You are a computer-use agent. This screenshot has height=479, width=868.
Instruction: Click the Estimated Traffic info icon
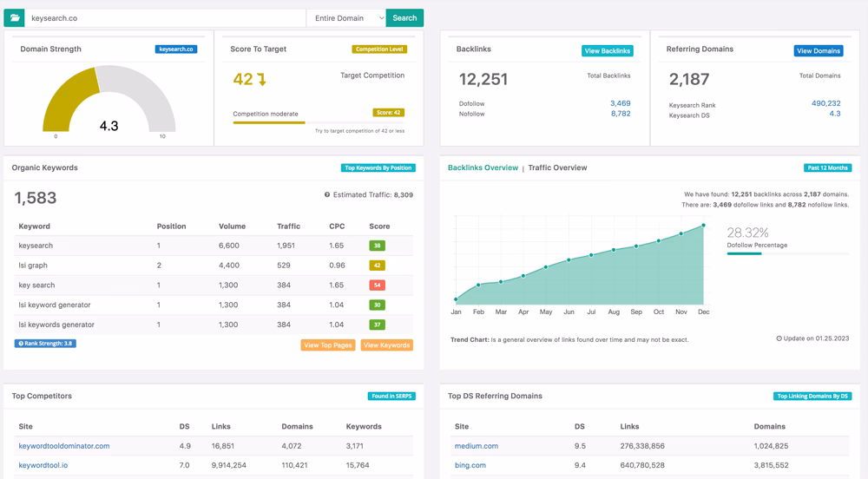326,195
